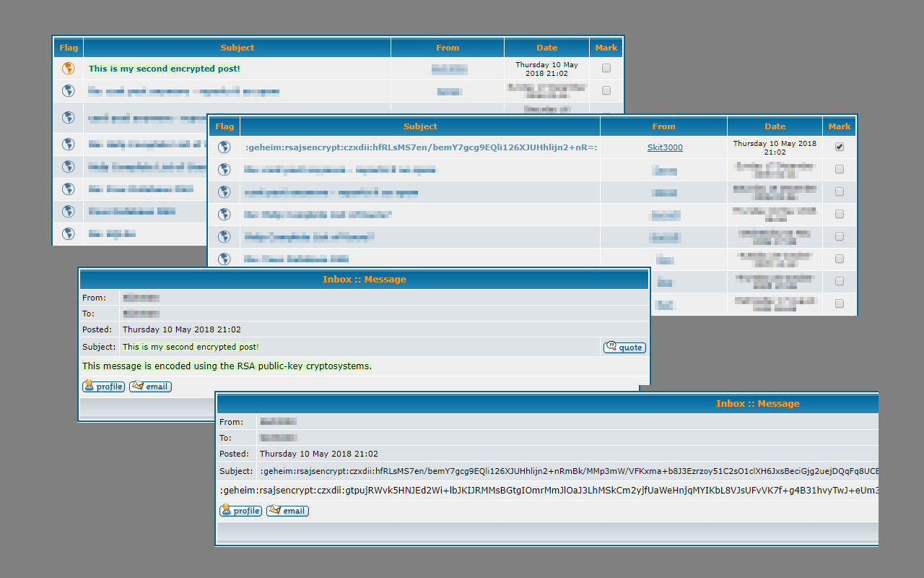Click the third-row flag icon in the encrypted inbox list
Image resolution: width=924 pixels, height=578 pixels.
point(225,192)
